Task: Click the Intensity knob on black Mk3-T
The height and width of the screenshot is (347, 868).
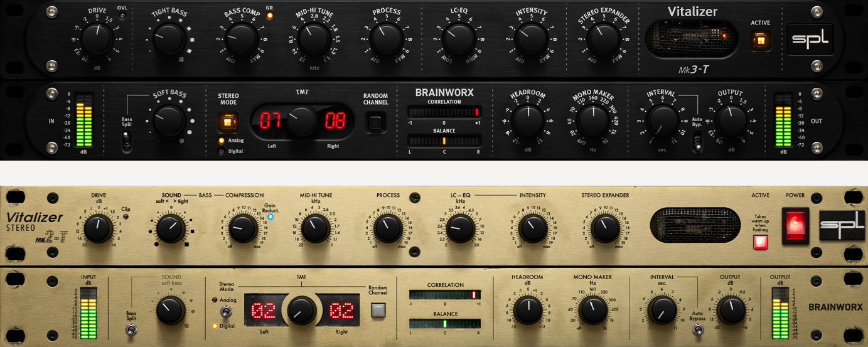Action: (532, 39)
